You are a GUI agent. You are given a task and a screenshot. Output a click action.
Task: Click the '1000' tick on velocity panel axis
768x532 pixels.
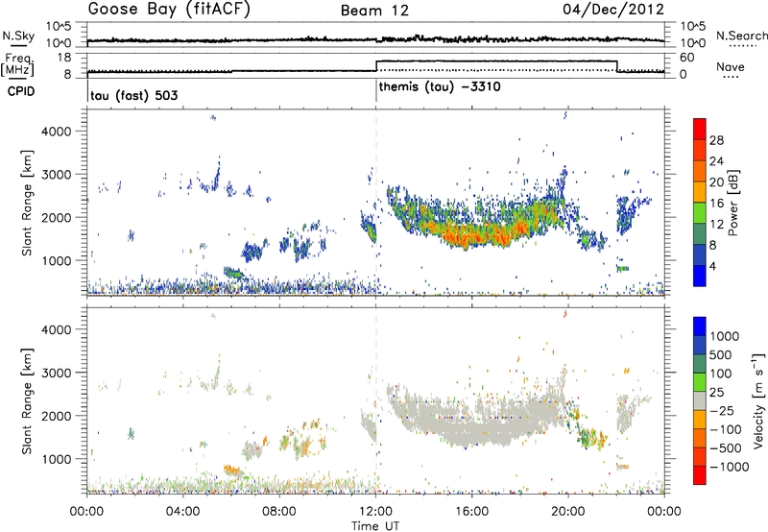coord(57,459)
